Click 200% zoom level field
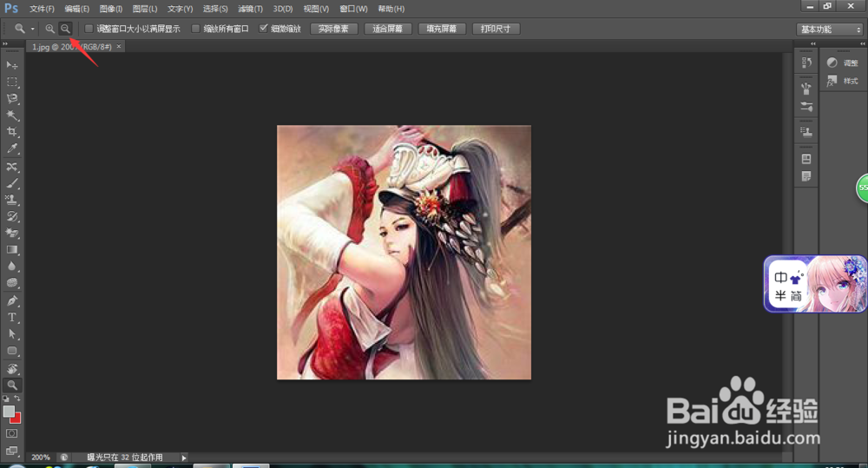The height and width of the screenshot is (468, 868). [41, 458]
